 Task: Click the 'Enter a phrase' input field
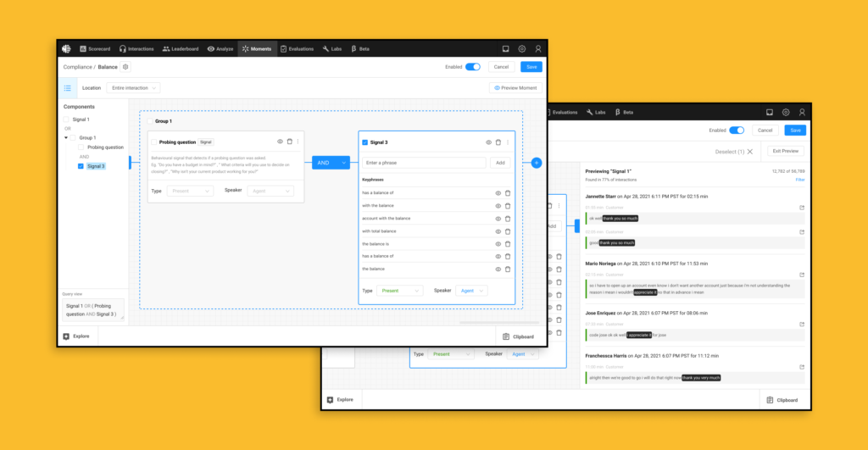(x=424, y=162)
